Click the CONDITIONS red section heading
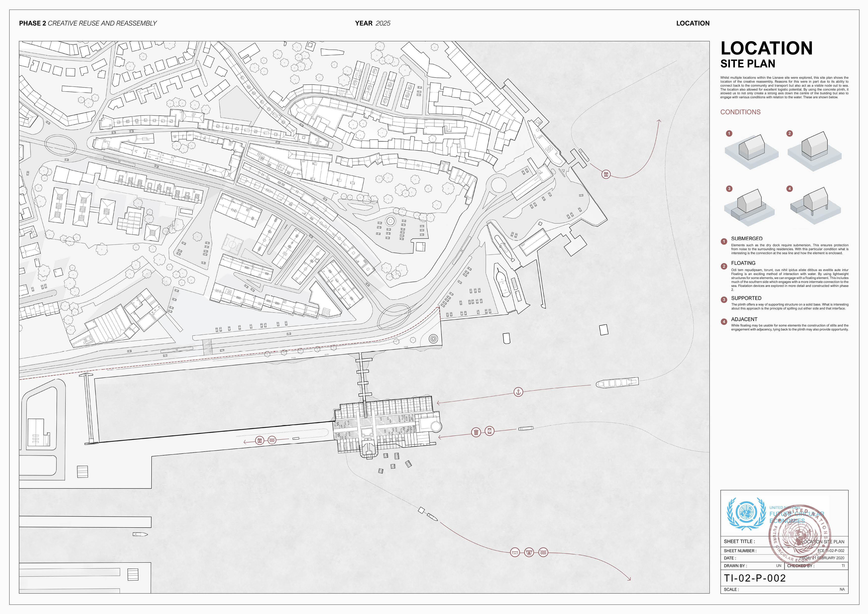 [740, 112]
